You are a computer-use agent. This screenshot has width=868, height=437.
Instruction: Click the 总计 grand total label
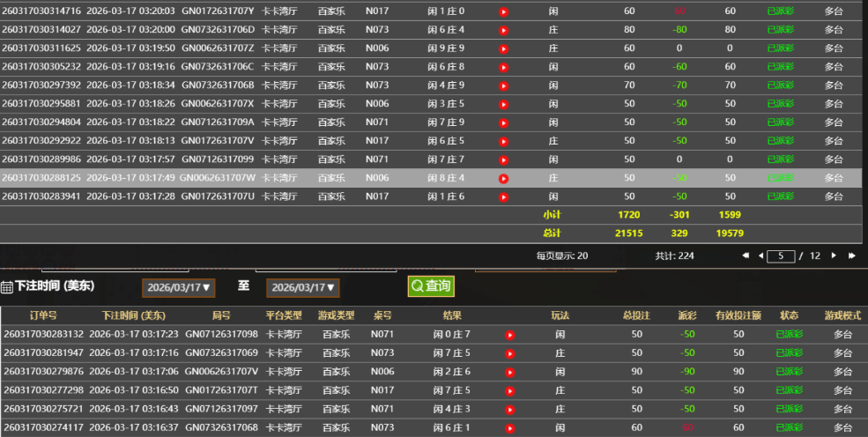pyautogui.click(x=552, y=233)
